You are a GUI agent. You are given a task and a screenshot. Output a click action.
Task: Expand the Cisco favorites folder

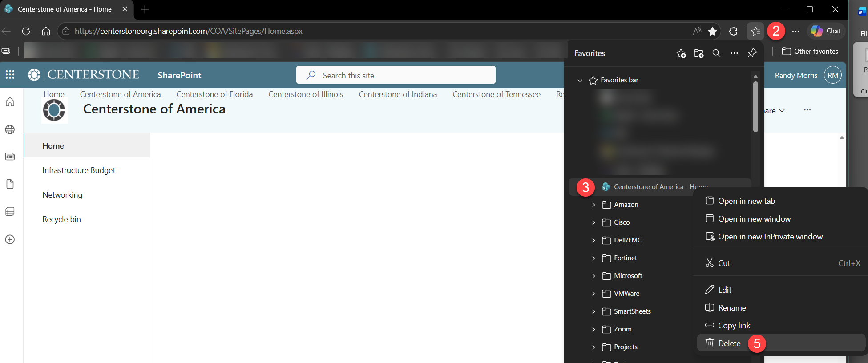(x=593, y=222)
